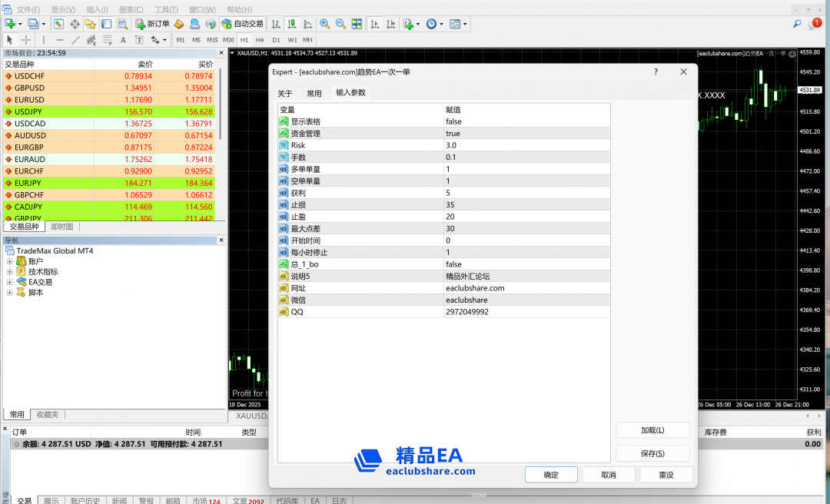Screen dimensions: 830x504
Task: Click the tile windows layout icon
Action: (357, 24)
